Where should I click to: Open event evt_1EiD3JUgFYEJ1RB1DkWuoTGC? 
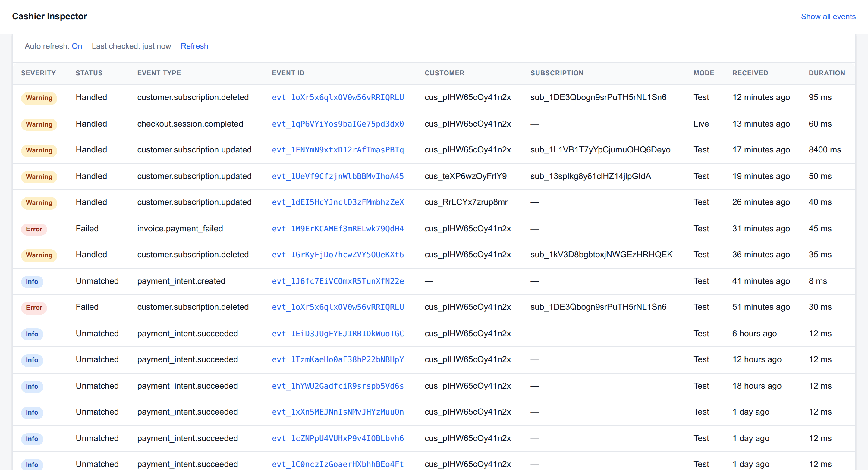click(338, 334)
